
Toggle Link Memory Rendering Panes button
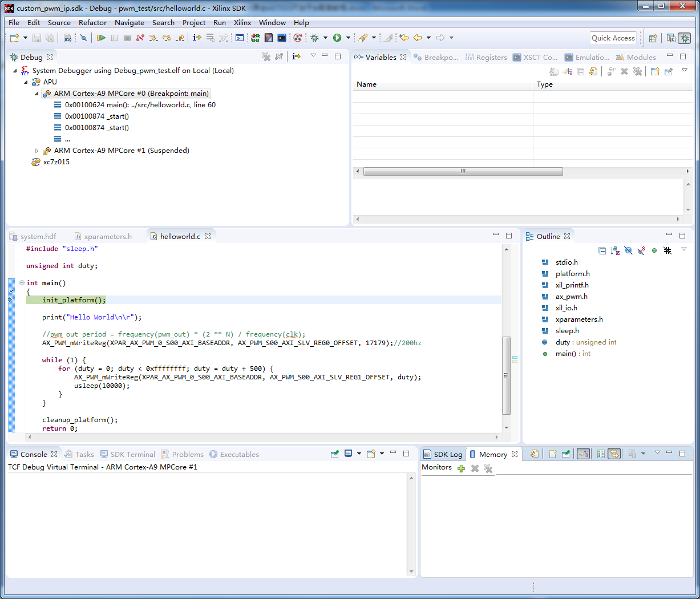[614, 454]
